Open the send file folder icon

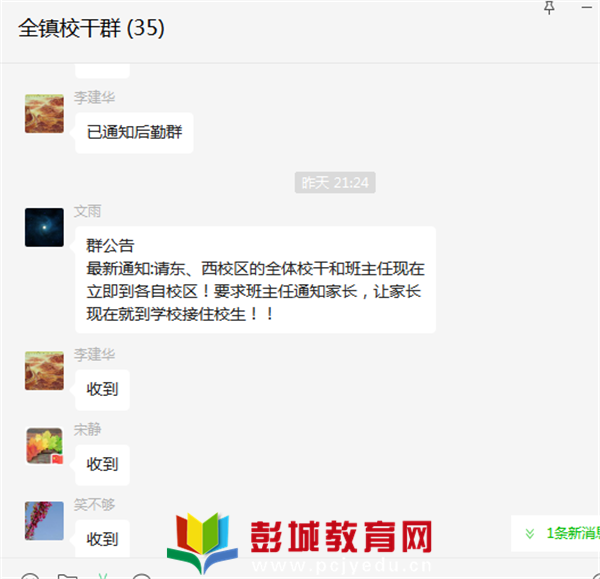click(x=67, y=576)
